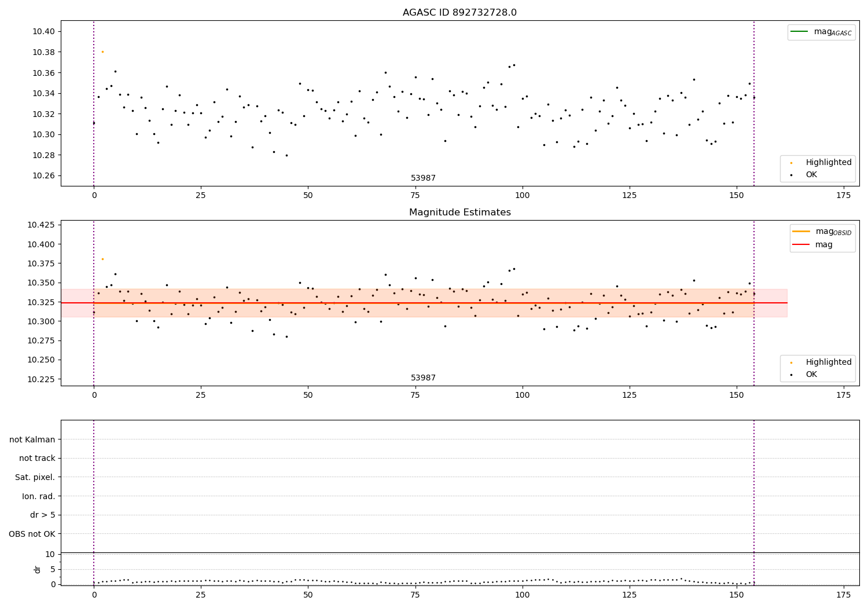Click the 10.28 y-tick of the top plot
Viewport: 868px width, 608px height.
44,155
